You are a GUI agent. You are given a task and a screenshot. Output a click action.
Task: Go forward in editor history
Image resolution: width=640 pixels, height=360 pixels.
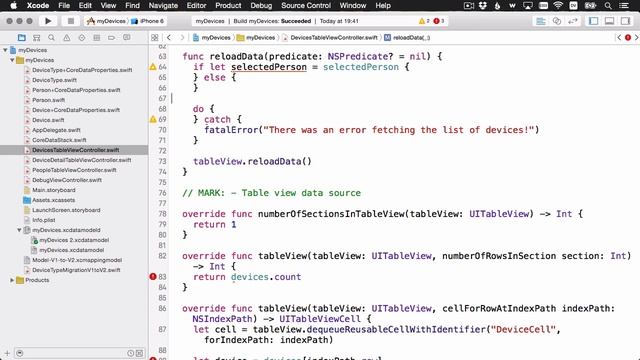point(182,38)
